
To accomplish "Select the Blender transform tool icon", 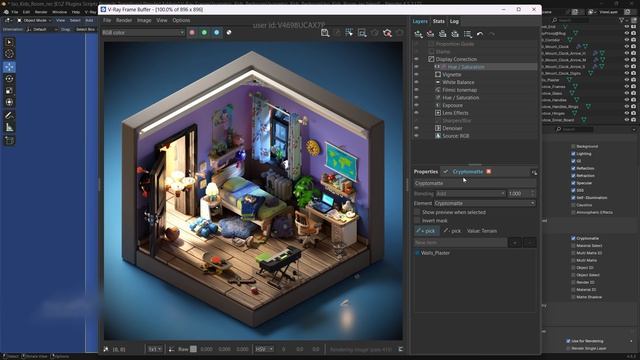I will pyautogui.click(x=9, y=102).
